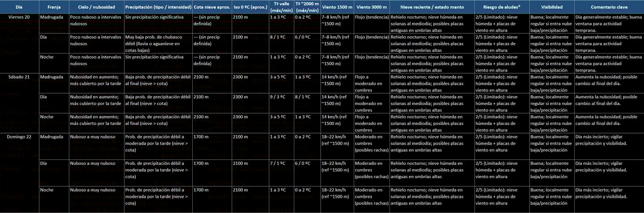Select the 'Viento 3000 m' header
This screenshot has width=644, height=213.
[x=372, y=7]
